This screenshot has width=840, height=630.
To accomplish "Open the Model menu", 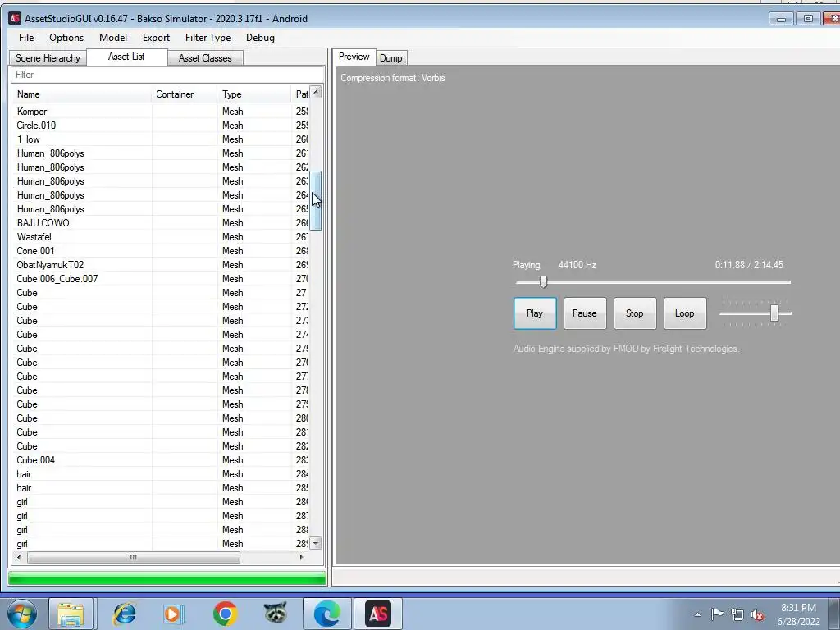I will tap(113, 38).
